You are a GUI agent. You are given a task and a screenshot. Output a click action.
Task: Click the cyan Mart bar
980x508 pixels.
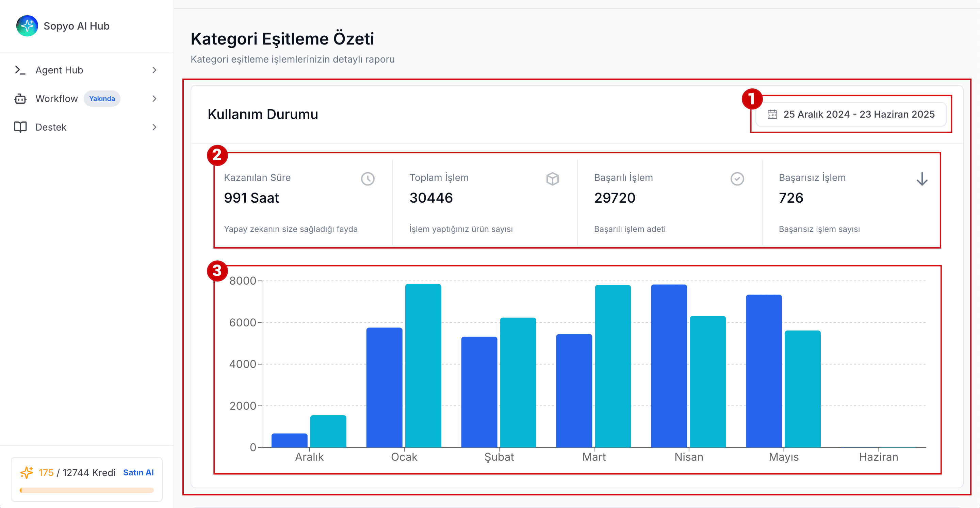coord(612,366)
